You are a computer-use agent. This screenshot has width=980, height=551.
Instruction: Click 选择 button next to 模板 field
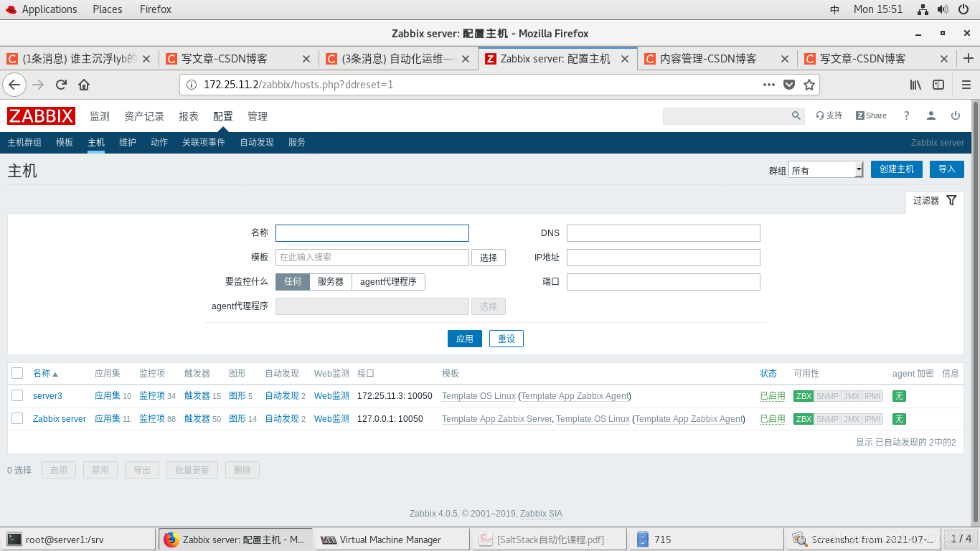[x=489, y=258]
